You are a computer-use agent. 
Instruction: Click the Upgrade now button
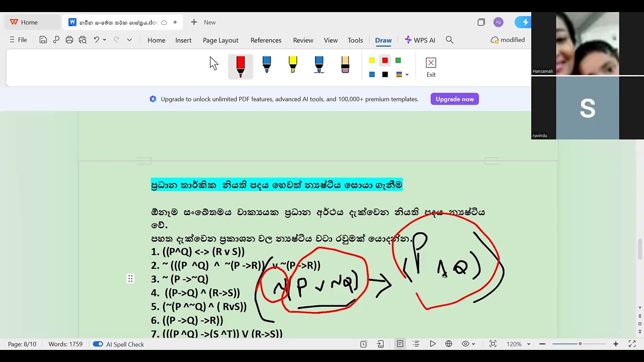454,99
